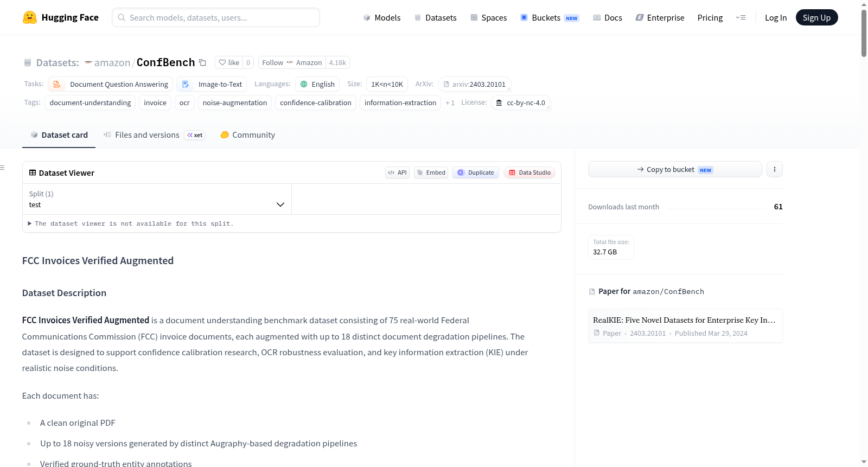Click the information-extraction tag

(400, 103)
